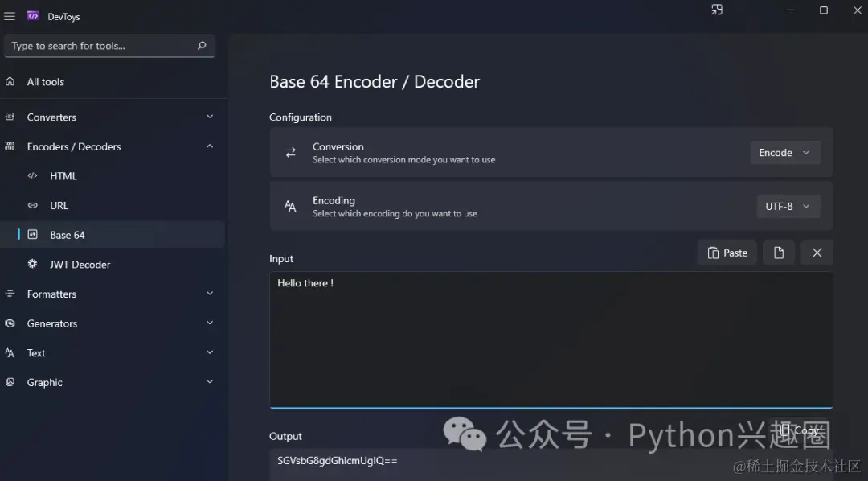Open the JWT Decoder tool

coord(113,264)
